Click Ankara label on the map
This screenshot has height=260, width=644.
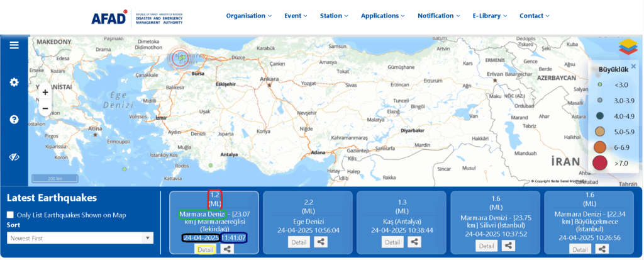coord(269,79)
